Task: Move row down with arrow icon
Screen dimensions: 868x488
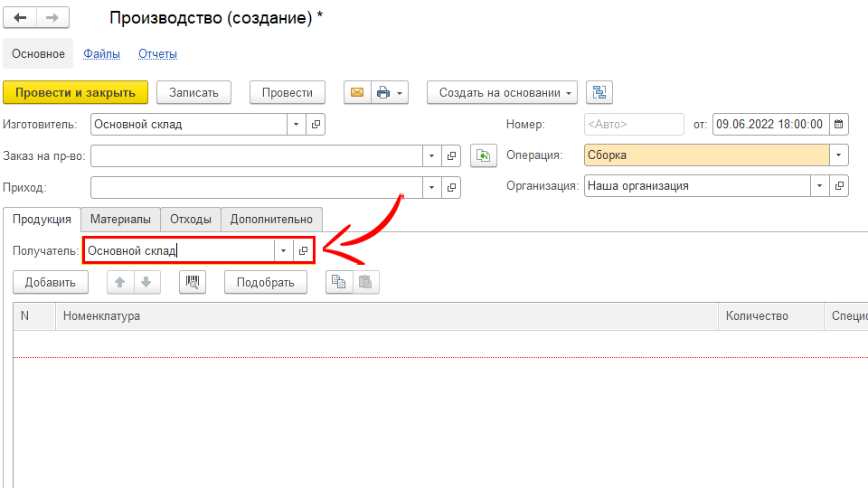Action: click(x=146, y=282)
